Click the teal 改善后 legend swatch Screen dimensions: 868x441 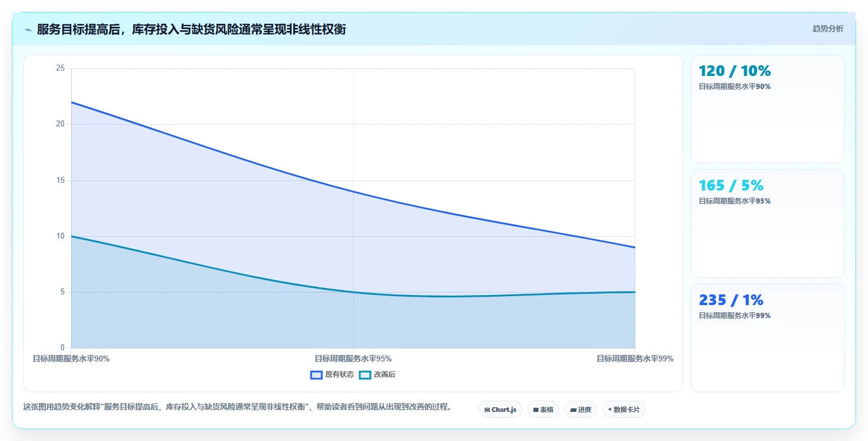(365, 375)
